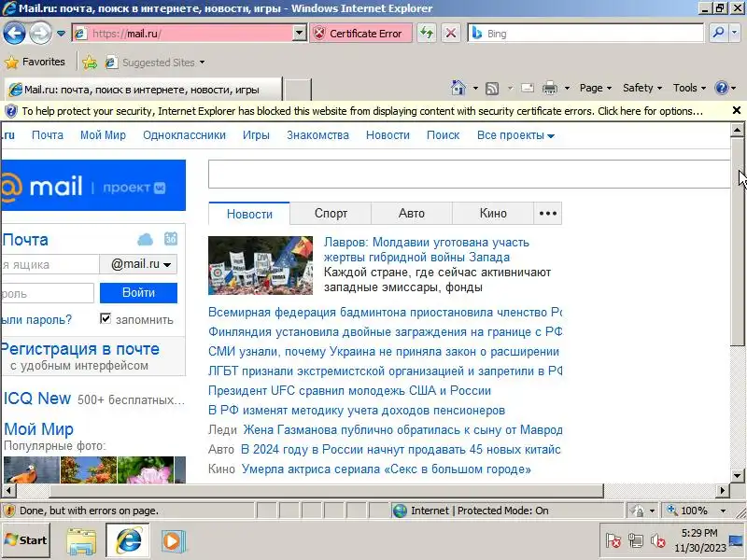This screenshot has height=560, width=747.
Task: Open Windows Explorer from the taskbar
Action: [81, 541]
